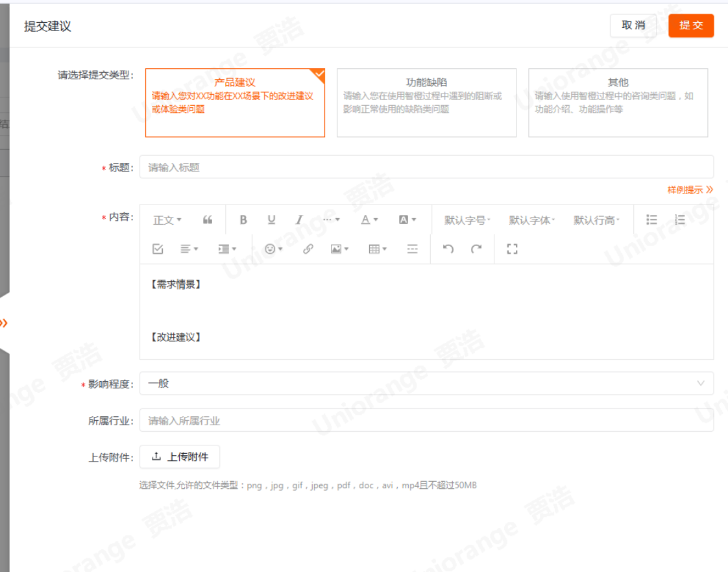Expand the side panel orange arrows
The width and height of the screenshot is (728, 572).
(4, 323)
